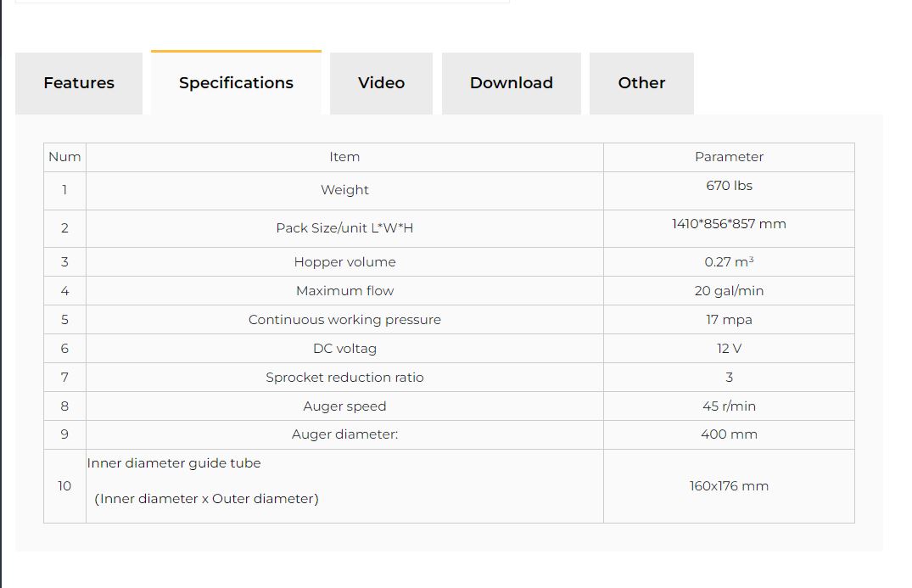Select the Specifications tab

coord(236,83)
